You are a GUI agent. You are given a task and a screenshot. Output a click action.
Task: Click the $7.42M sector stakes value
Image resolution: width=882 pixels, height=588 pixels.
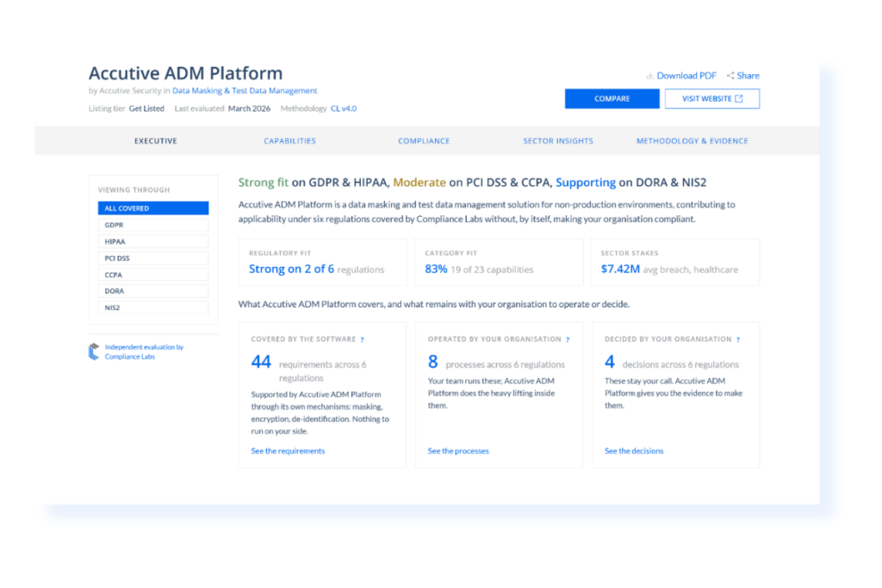point(620,269)
